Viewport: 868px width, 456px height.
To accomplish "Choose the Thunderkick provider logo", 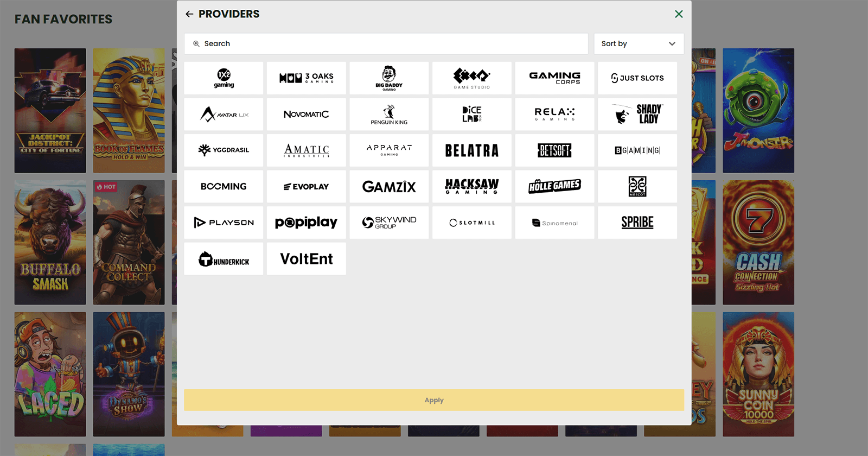I will pyautogui.click(x=224, y=258).
